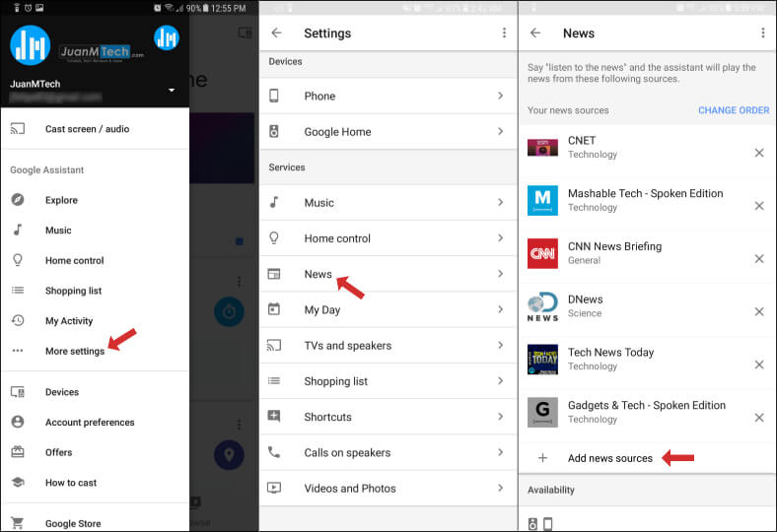Open Videos and Photos settings

pos(388,488)
